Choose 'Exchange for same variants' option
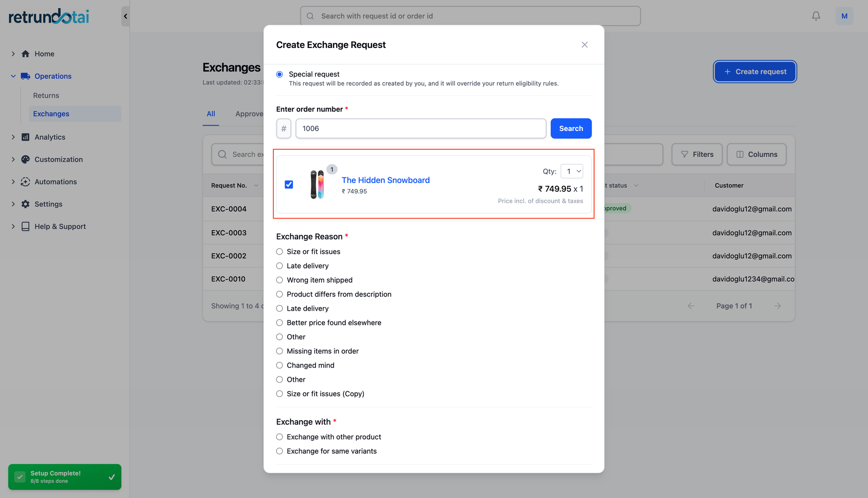This screenshot has height=498, width=868. pyautogui.click(x=279, y=451)
